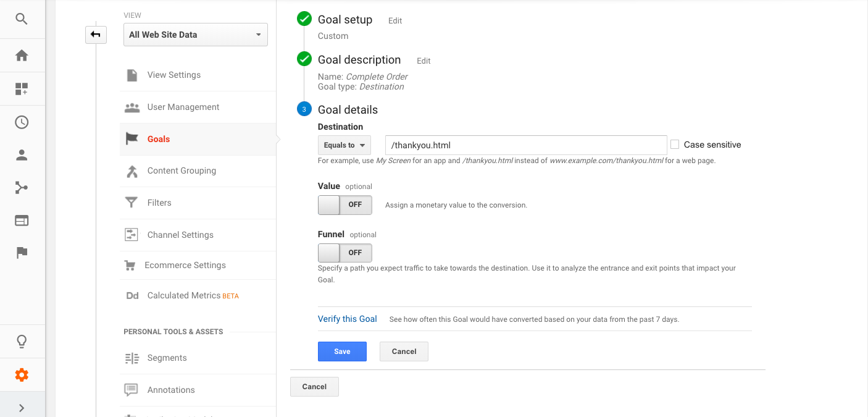Go to Content Grouping settings
This screenshot has width=868, height=417.
click(x=182, y=171)
